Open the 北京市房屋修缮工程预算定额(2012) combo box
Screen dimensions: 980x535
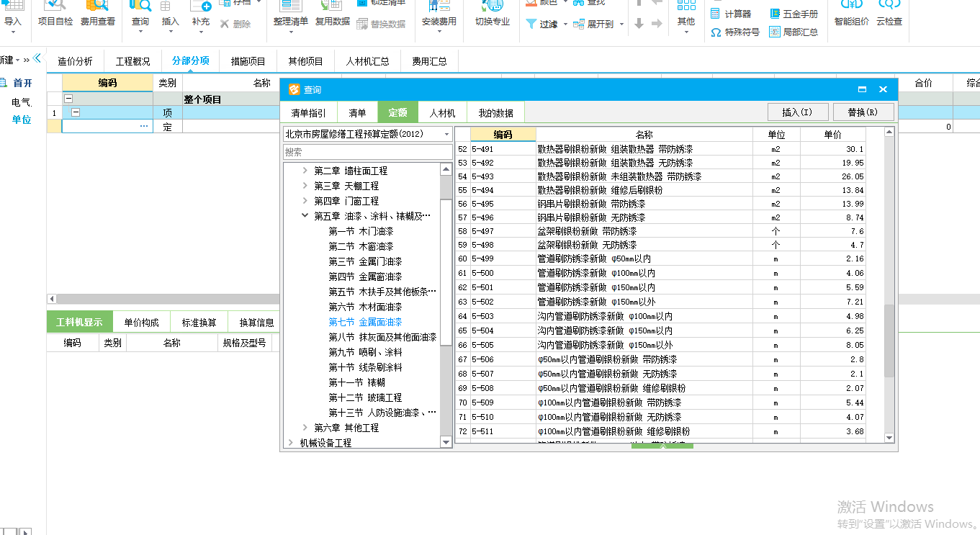tap(368, 134)
